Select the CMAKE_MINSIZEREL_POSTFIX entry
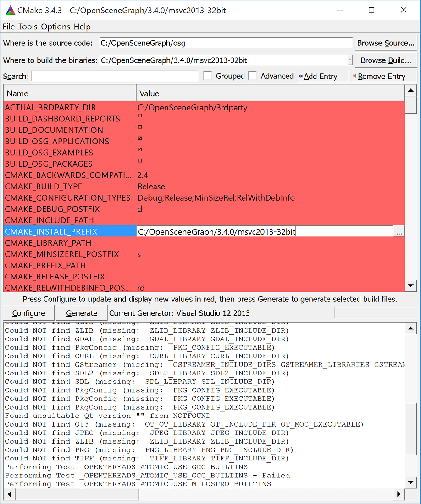Image resolution: width=421 pixels, height=504 pixels. [62, 254]
